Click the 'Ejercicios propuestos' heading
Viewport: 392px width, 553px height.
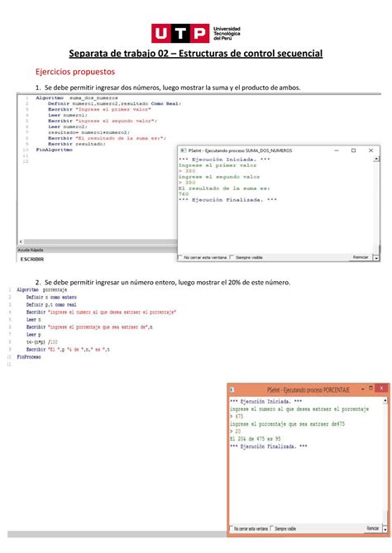point(75,72)
